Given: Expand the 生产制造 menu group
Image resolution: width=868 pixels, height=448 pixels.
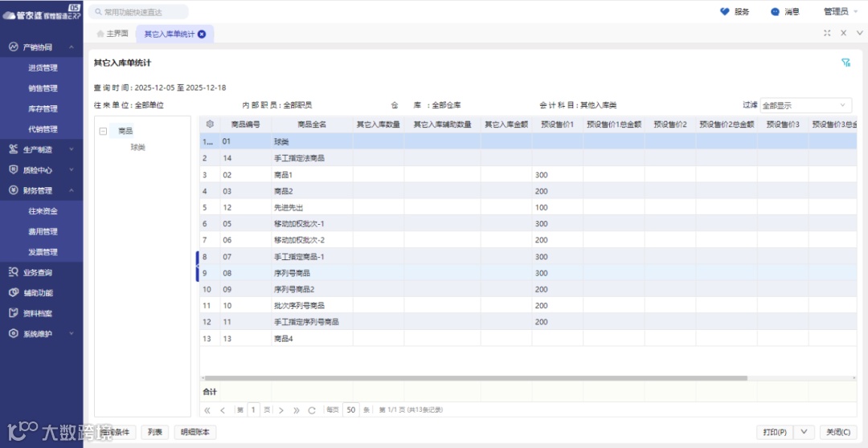Looking at the screenshot, I should (72, 149).
